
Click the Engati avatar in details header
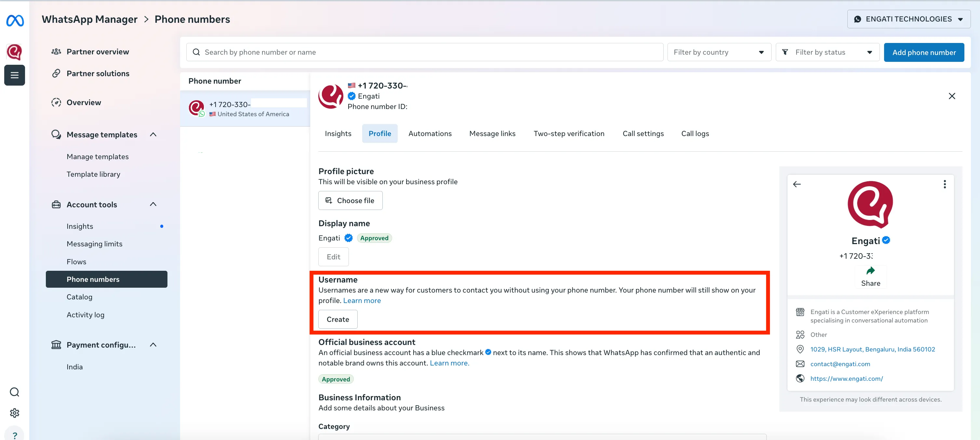pos(331,96)
